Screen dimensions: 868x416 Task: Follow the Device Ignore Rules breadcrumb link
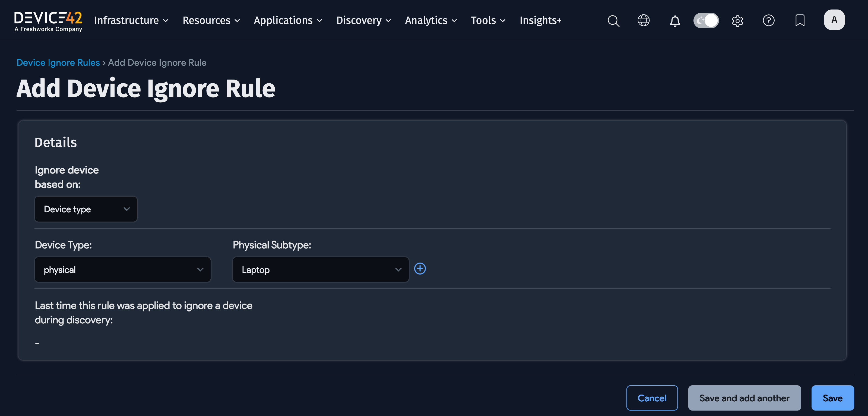click(58, 63)
